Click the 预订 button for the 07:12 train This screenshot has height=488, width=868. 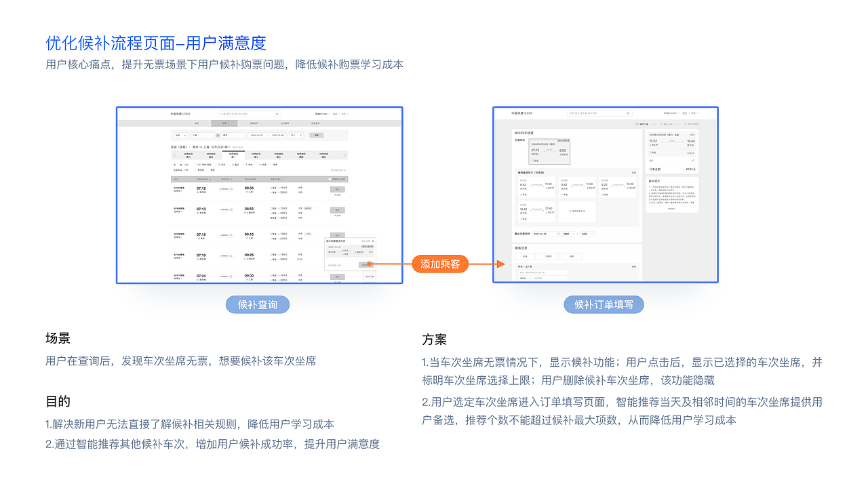[338, 189]
